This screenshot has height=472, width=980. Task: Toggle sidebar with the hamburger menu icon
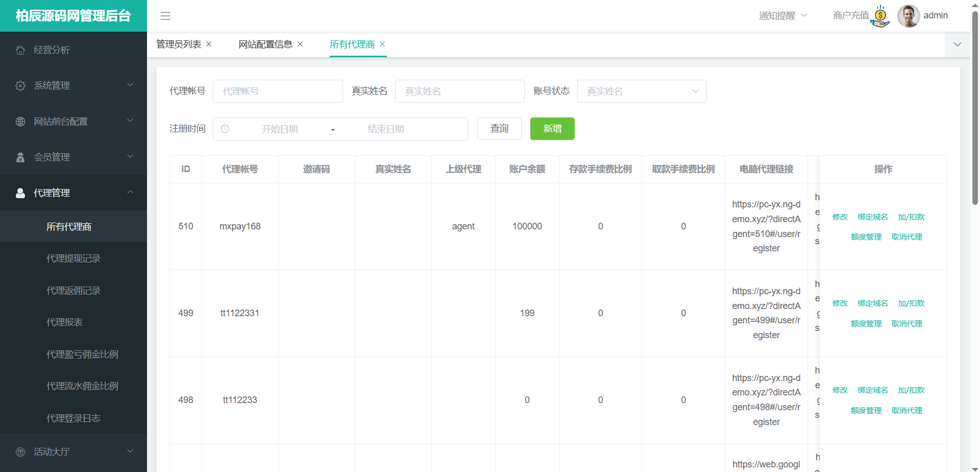165,16
